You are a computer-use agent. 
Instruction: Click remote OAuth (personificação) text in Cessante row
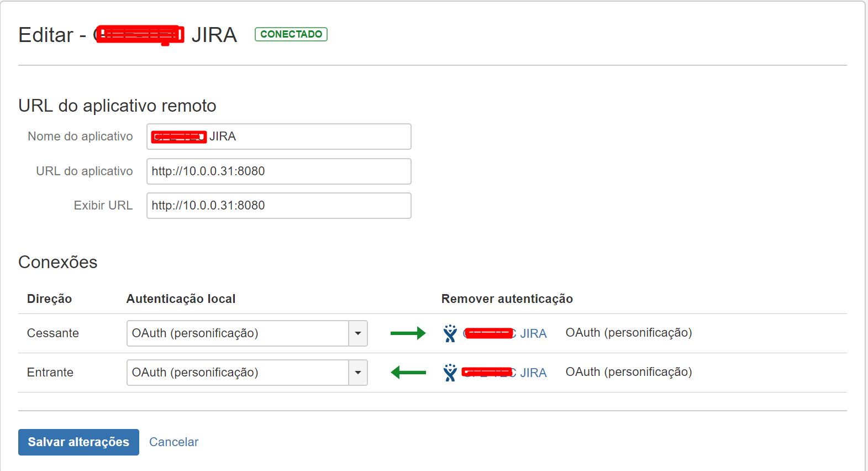point(629,333)
